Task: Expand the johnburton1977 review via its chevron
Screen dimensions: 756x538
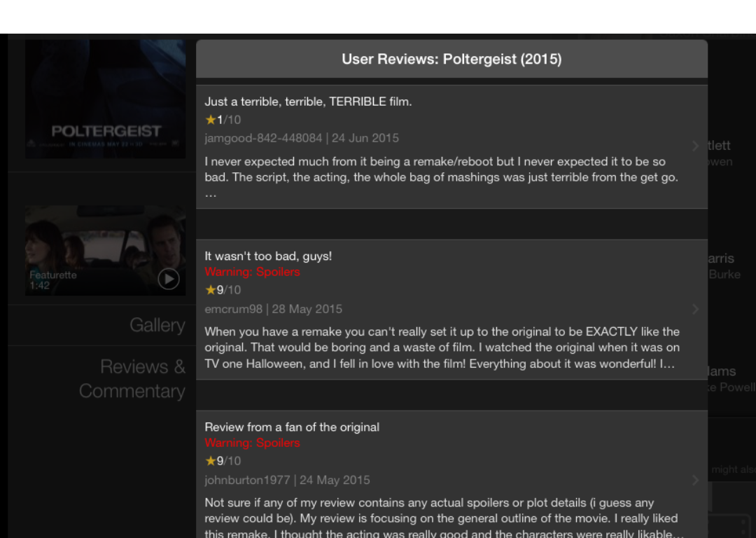Action: point(695,480)
